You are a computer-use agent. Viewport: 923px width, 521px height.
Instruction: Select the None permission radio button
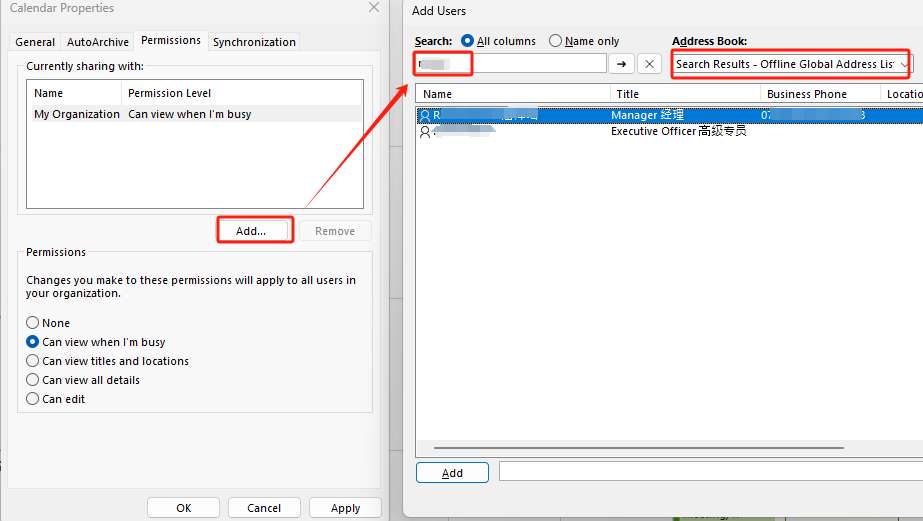pyautogui.click(x=33, y=323)
